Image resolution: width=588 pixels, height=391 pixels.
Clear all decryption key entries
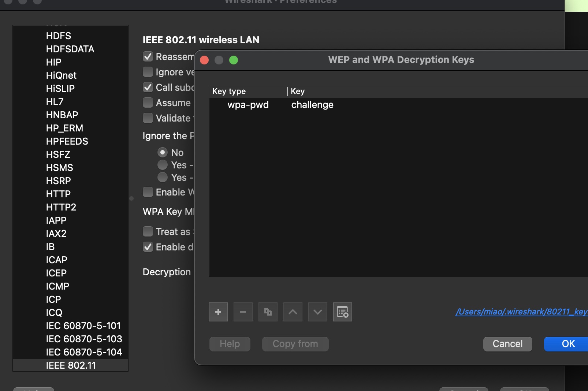pyautogui.click(x=343, y=312)
